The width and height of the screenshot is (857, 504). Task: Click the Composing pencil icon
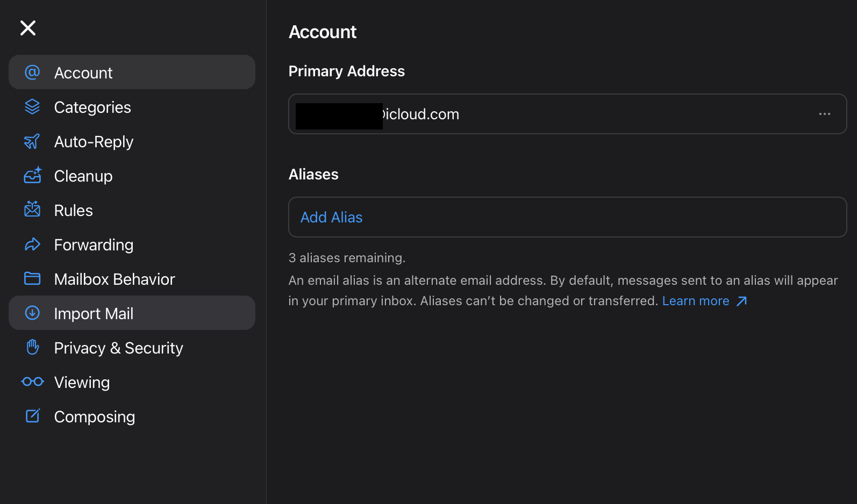pyautogui.click(x=32, y=416)
